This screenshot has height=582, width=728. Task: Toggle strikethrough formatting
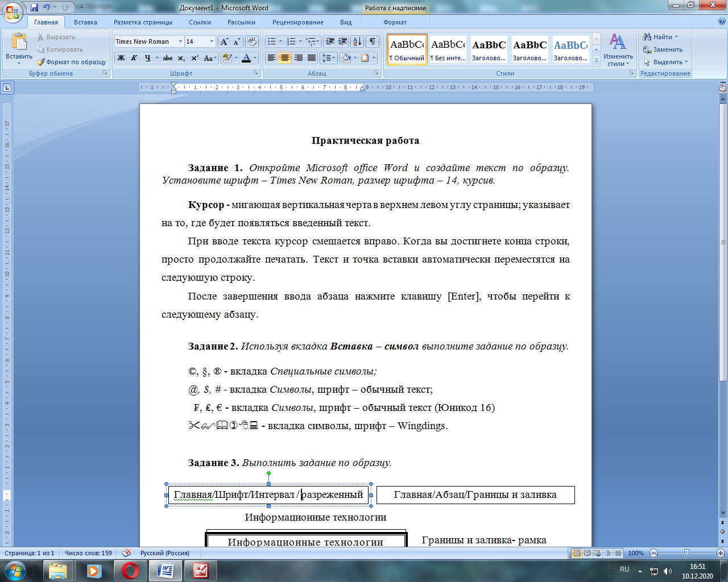click(x=168, y=58)
